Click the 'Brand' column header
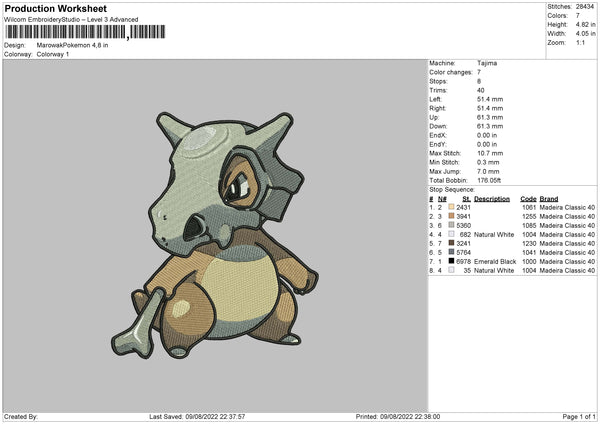The height and width of the screenshot is (424, 600). tap(549, 199)
